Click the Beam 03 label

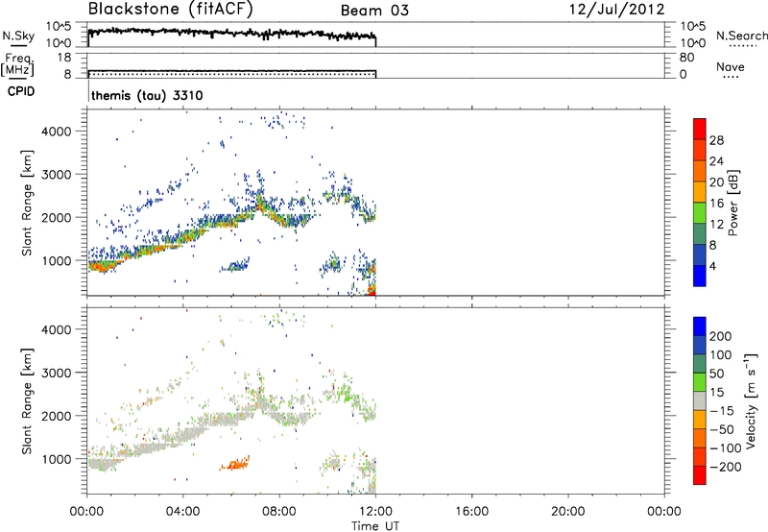374,11
